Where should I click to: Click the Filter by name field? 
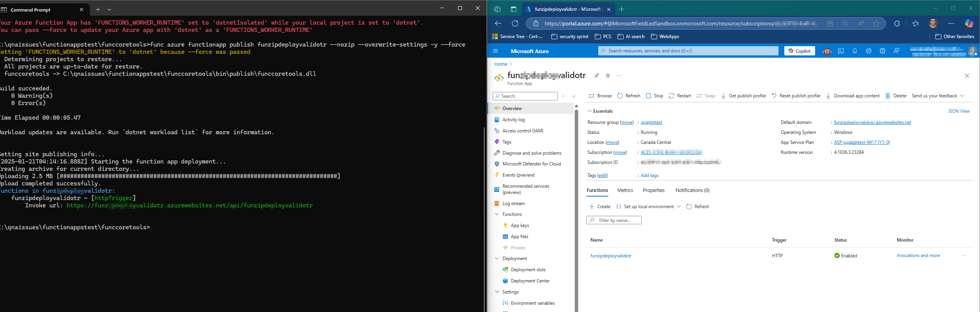coord(614,220)
